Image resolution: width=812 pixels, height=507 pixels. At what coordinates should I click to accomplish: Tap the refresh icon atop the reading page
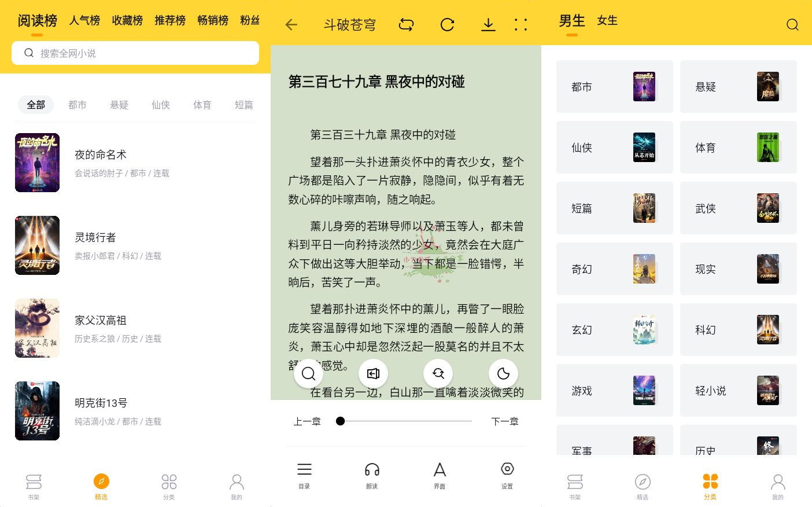pyautogui.click(x=447, y=24)
